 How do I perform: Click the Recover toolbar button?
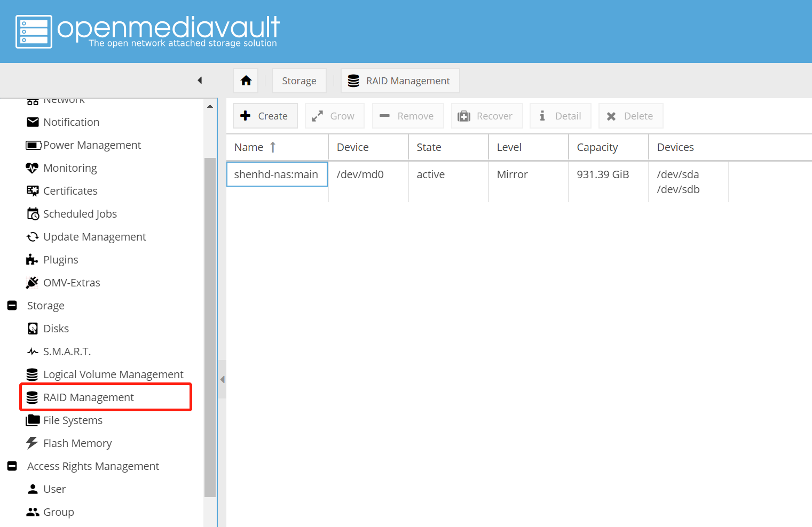[486, 116]
